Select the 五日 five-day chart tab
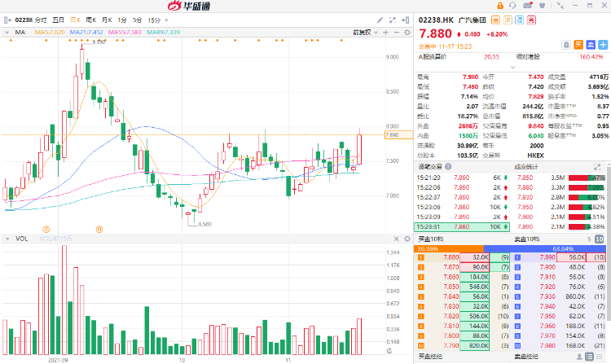The image size is (611, 364). pos(58,18)
